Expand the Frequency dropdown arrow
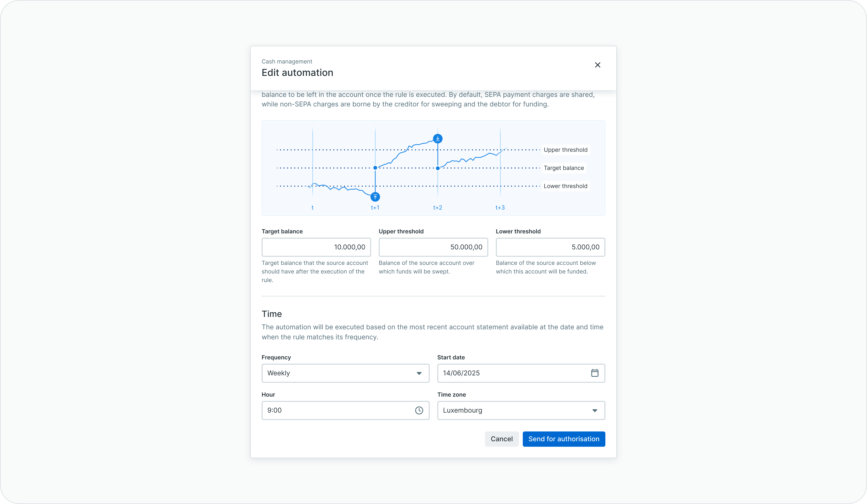The width and height of the screenshot is (867, 504). pos(419,373)
